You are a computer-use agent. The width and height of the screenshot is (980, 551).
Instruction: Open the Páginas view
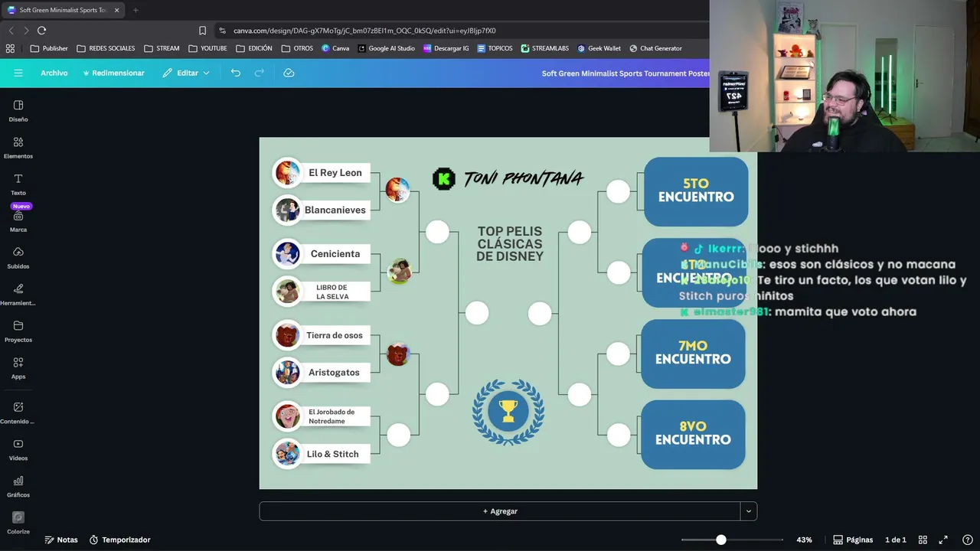[x=853, y=540]
